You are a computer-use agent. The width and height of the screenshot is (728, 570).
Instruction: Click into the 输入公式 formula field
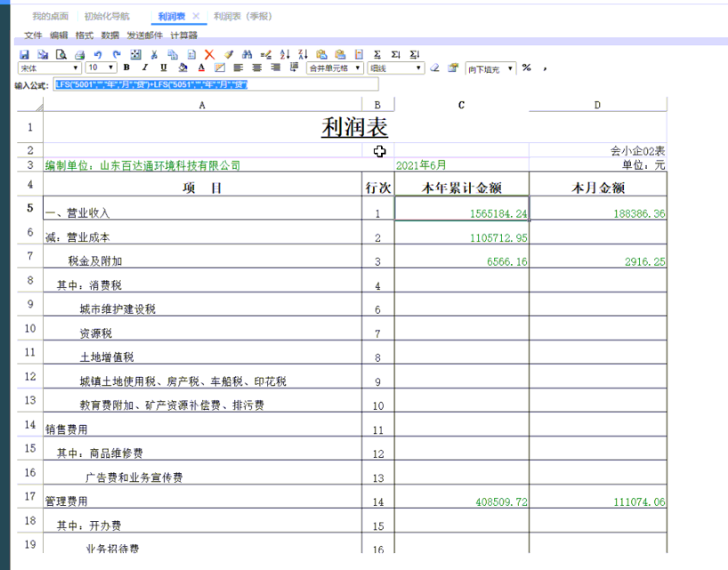click(x=216, y=84)
